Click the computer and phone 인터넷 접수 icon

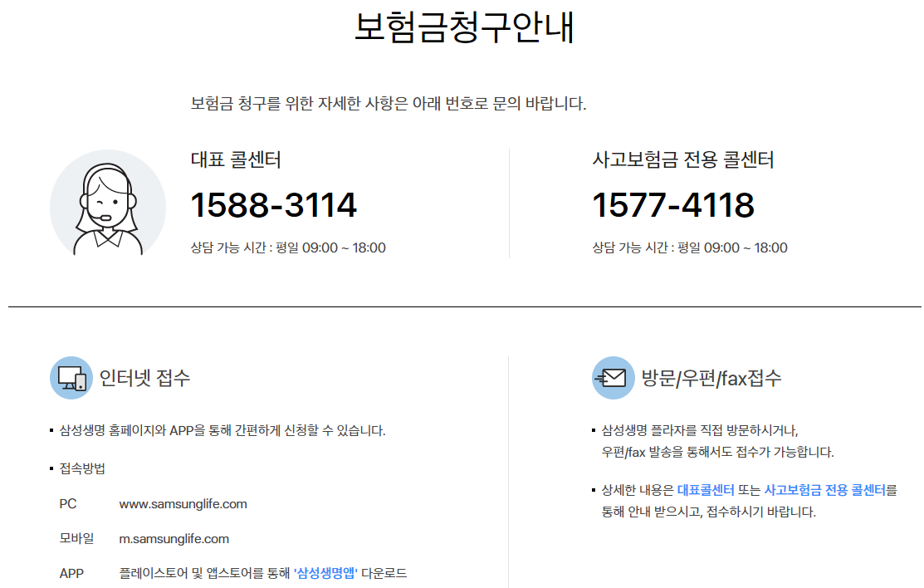point(71,377)
